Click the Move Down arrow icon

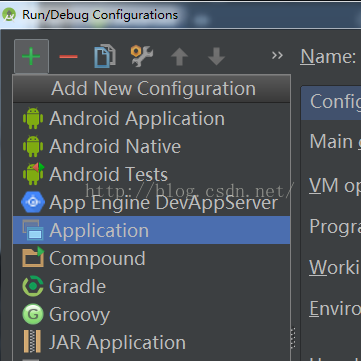point(216,56)
